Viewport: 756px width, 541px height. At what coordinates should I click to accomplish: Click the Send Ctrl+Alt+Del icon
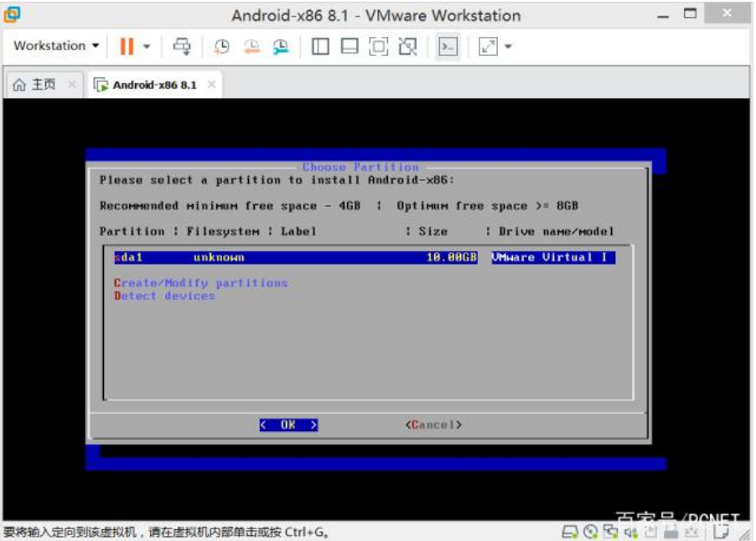pyautogui.click(x=182, y=46)
